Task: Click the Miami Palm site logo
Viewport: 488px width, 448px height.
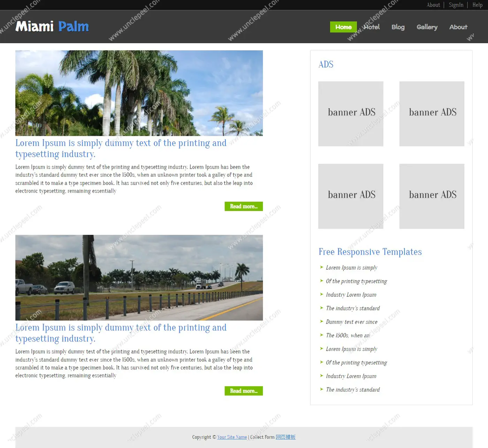Action: point(52,26)
